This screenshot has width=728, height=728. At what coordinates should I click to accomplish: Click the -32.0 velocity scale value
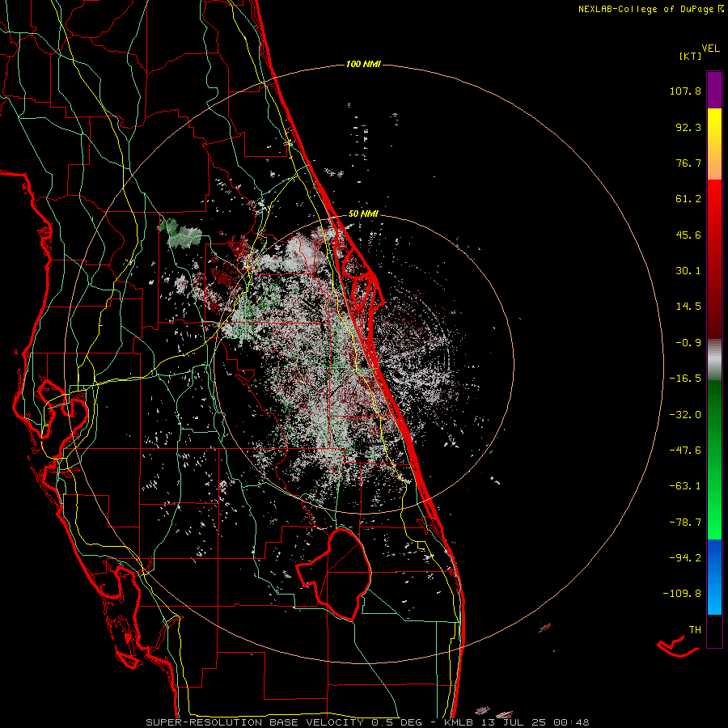click(x=685, y=415)
